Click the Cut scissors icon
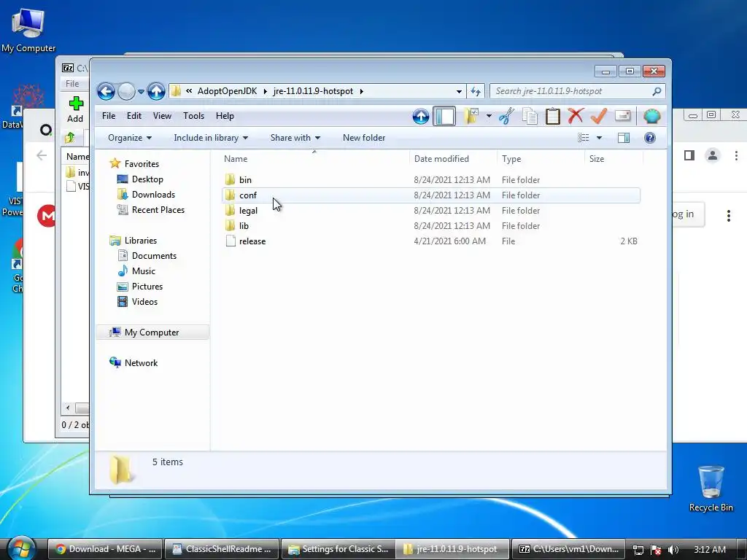Image resolution: width=747 pixels, height=560 pixels. point(506,116)
